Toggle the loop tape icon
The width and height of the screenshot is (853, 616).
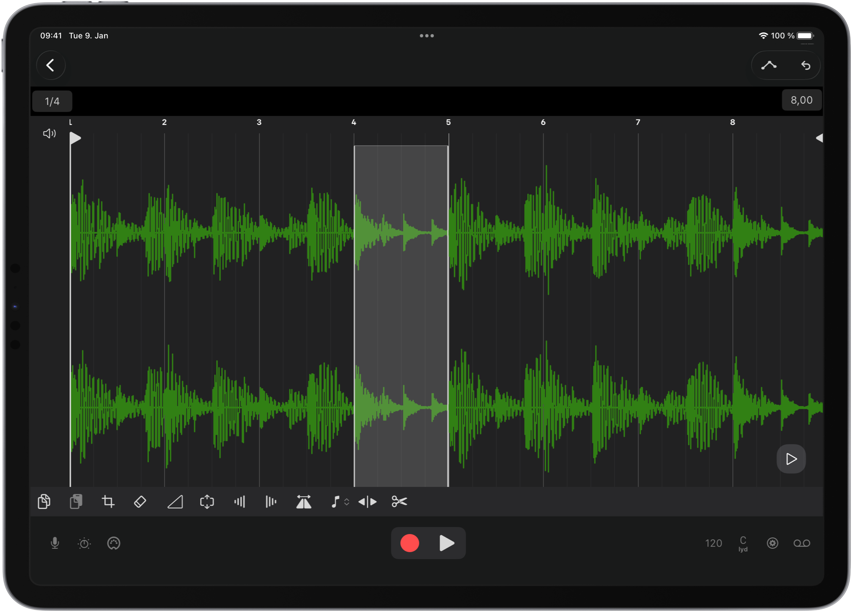(802, 543)
